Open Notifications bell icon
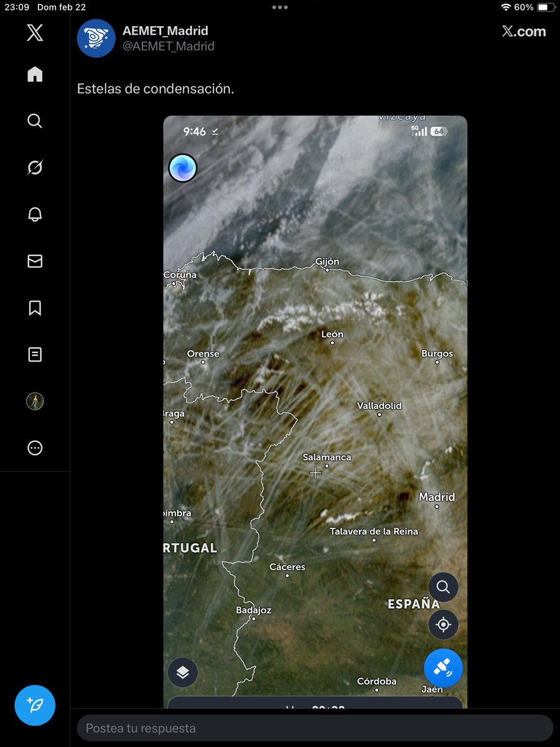The height and width of the screenshot is (747, 560). click(35, 214)
